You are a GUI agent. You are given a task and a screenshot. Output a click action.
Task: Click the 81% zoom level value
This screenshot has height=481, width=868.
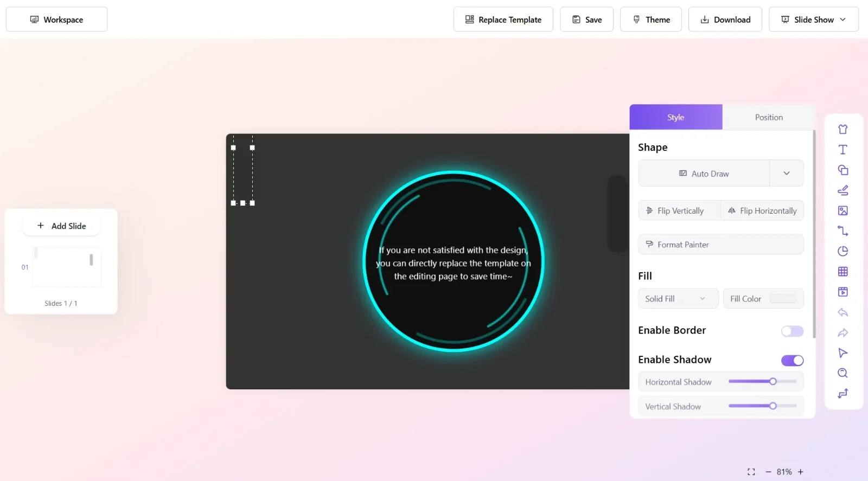784,472
